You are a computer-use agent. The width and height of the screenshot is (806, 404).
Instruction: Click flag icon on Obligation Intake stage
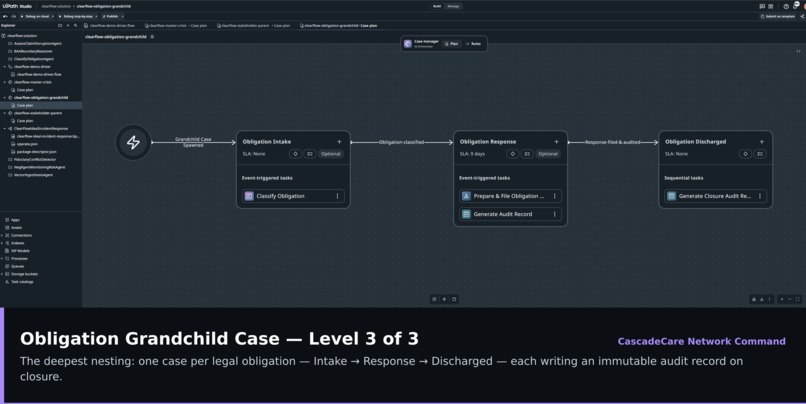pyautogui.click(x=309, y=154)
